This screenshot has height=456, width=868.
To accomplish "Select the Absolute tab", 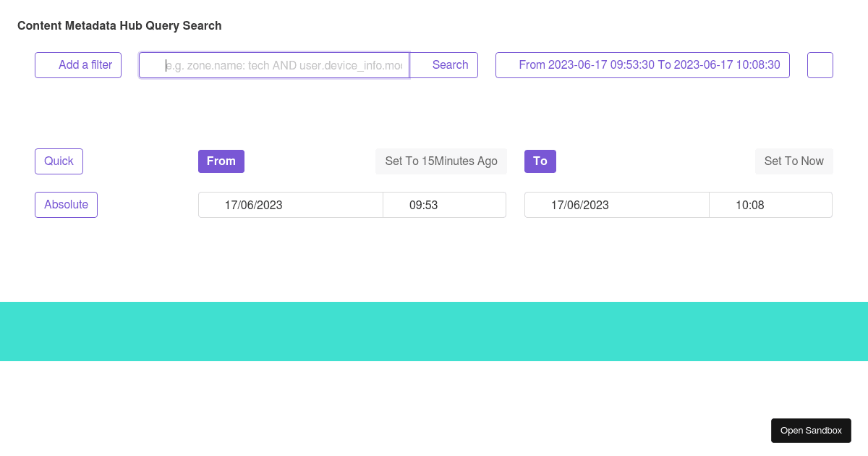I will 66,205.
